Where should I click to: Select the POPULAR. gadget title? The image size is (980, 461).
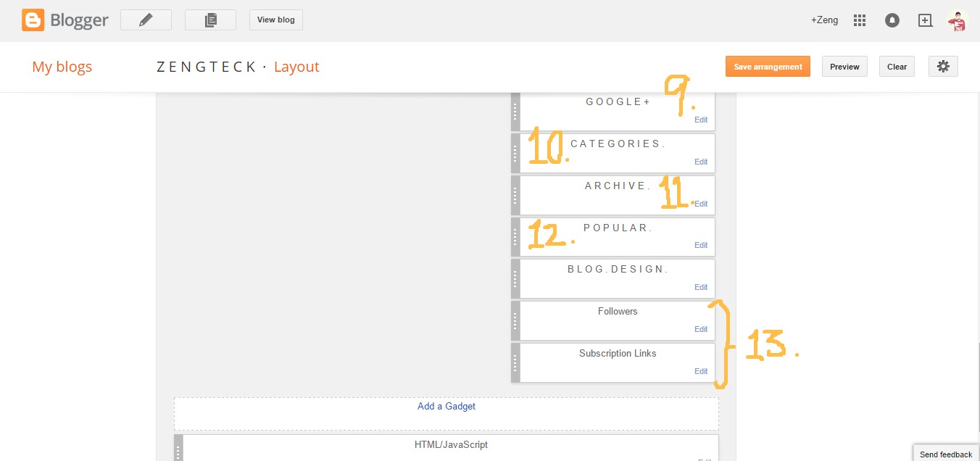click(x=618, y=228)
